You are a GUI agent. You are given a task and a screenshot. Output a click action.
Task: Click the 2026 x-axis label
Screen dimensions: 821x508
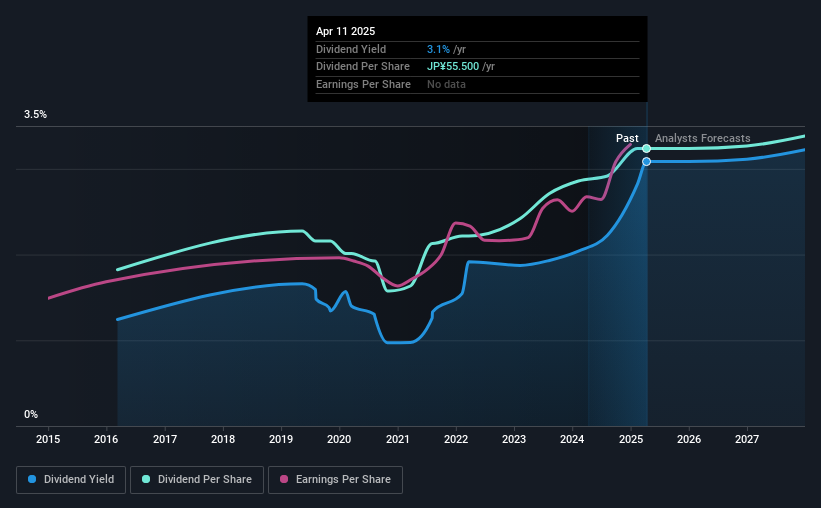689,439
